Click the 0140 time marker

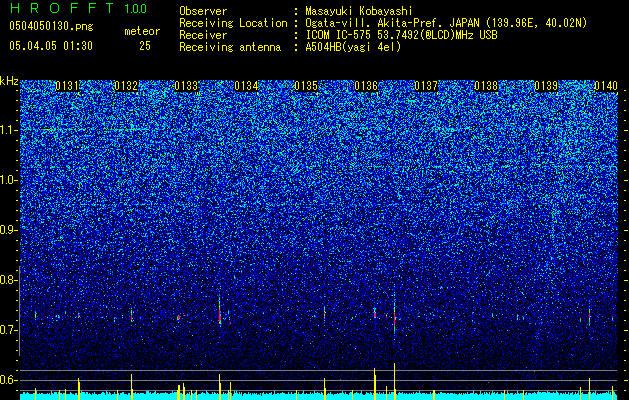606,86
